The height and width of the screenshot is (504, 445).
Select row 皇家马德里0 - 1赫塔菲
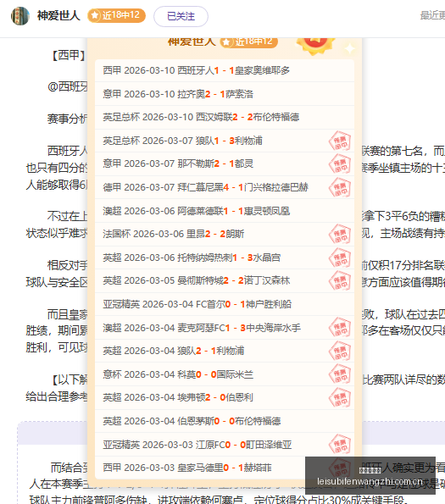click(x=225, y=468)
